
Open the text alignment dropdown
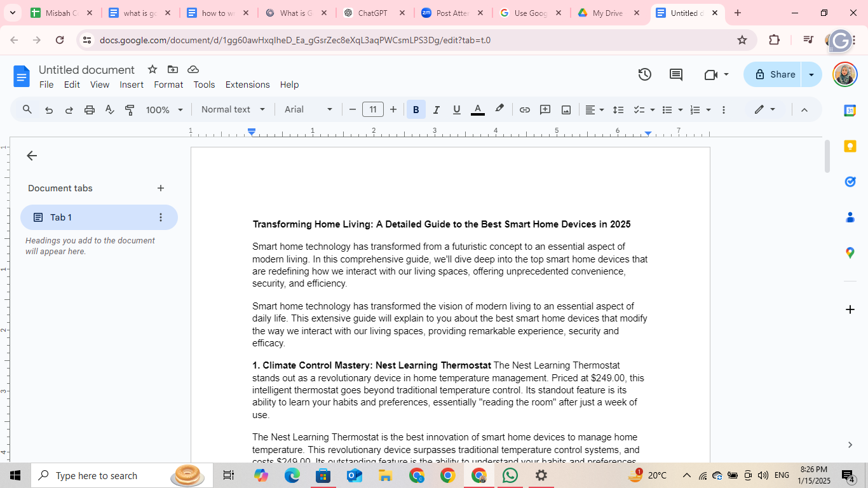tap(594, 110)
